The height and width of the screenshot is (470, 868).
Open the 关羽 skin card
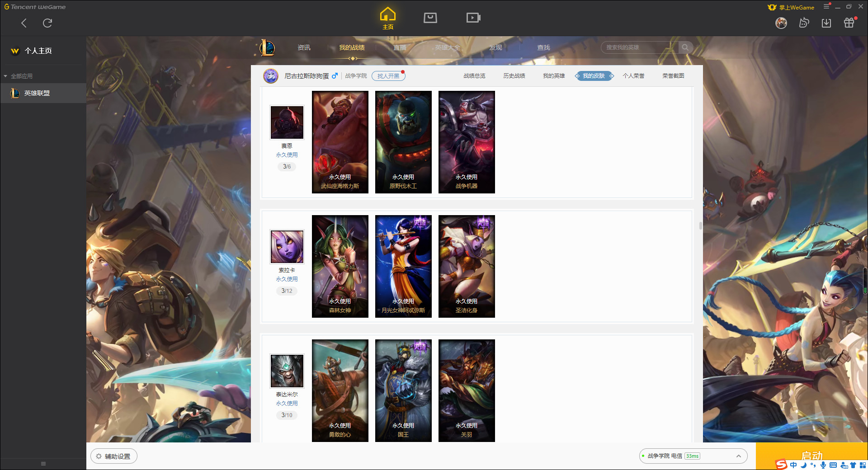pyautogui.click(x=467, y=390)
